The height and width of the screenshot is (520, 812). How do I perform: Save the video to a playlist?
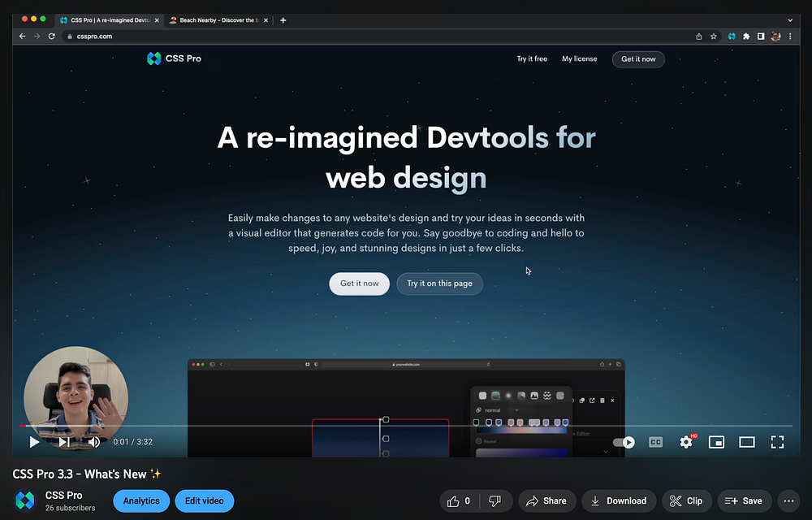744,500
